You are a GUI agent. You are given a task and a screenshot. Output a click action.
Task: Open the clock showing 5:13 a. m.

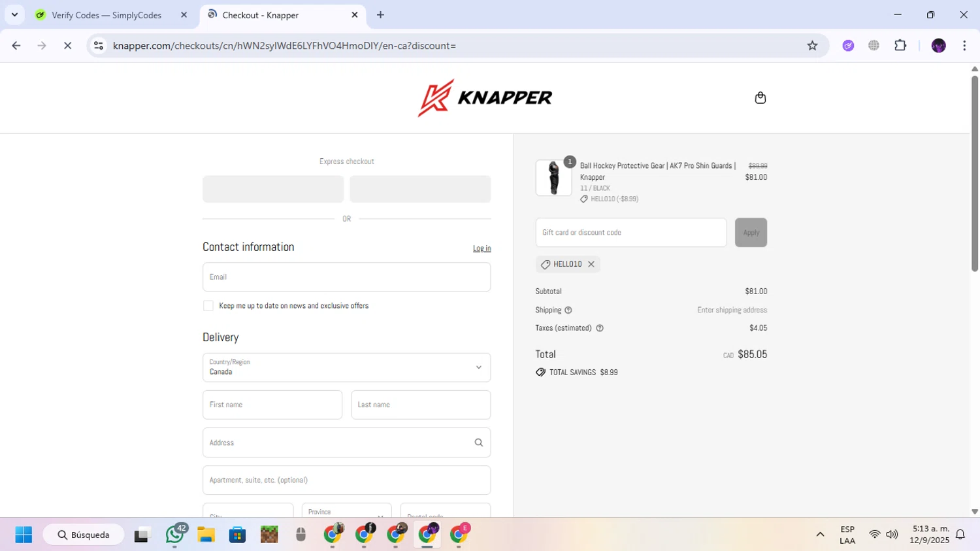[x=930, y=535]
